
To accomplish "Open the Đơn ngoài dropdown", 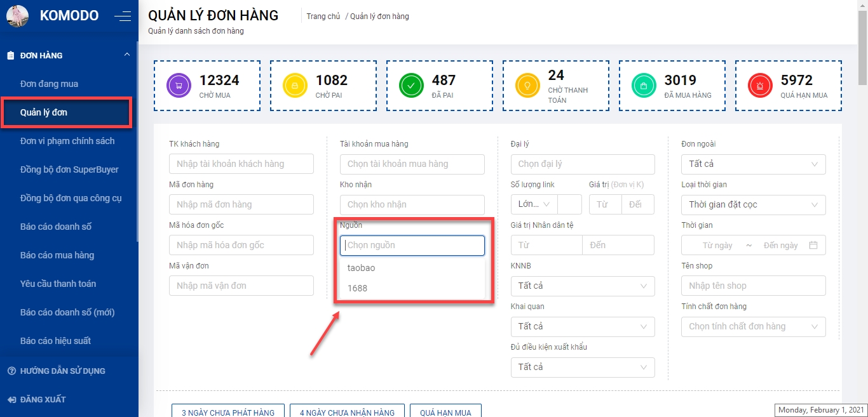I will [754, 164].
